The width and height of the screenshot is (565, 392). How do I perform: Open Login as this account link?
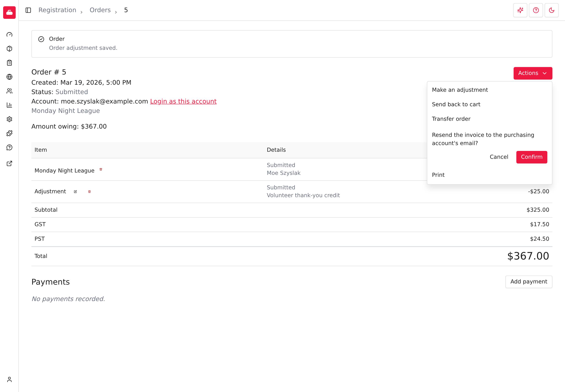183,102
